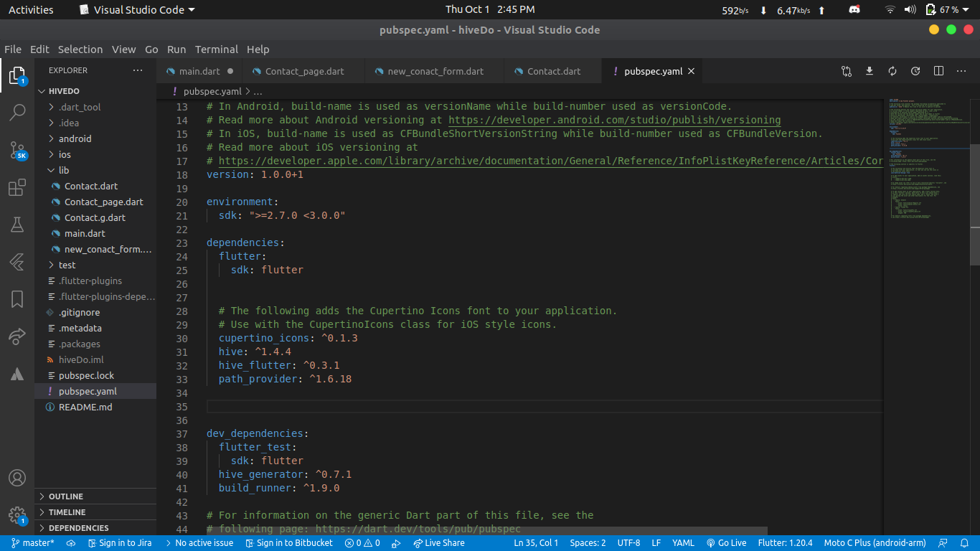Switch to Contact.dart tab

[x=554, y=71]
